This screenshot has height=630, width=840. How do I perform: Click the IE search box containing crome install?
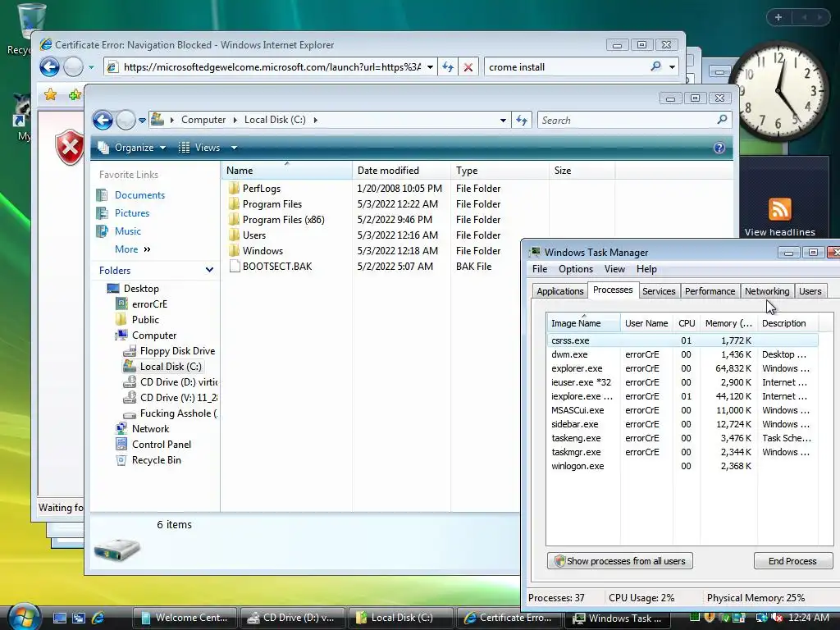pos(566,67)
